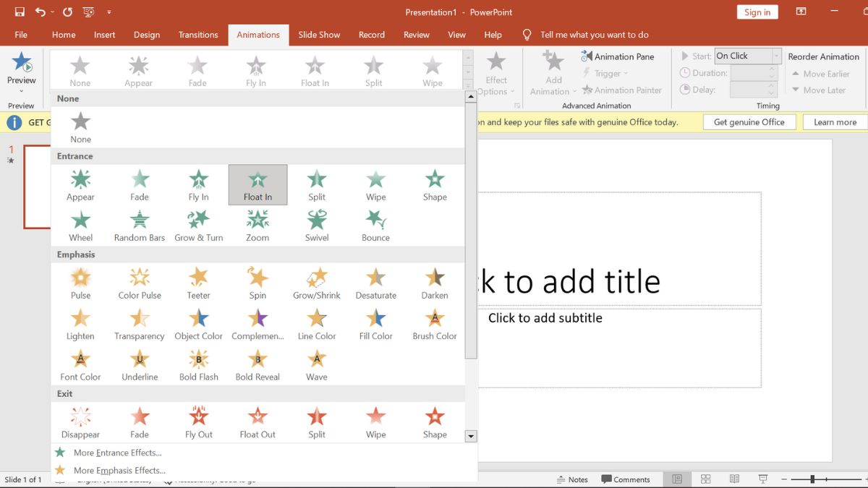Select the Zoom entrance effect

coord(258,226)
